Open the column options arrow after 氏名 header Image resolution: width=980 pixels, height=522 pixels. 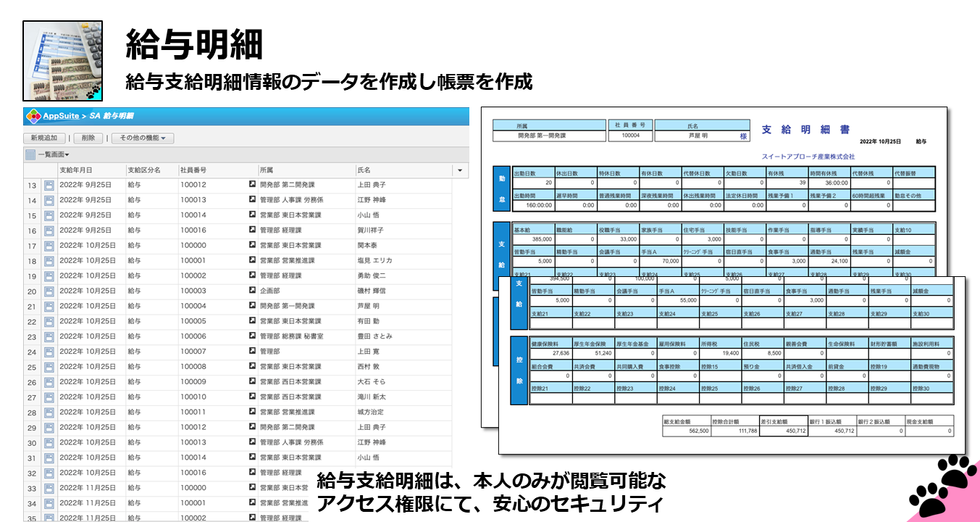(460, 170)
